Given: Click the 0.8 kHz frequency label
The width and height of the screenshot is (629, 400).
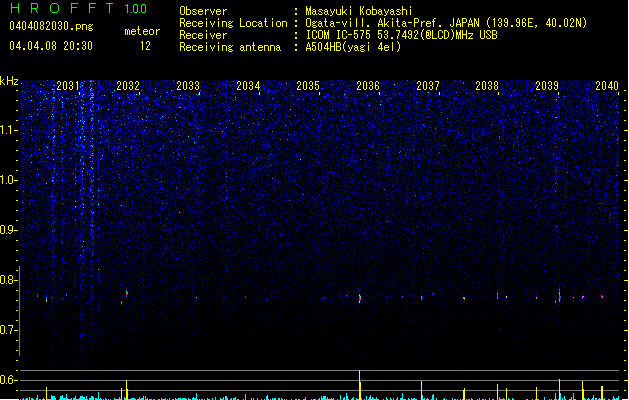Looking at the screenshot, I should point(9,280).
